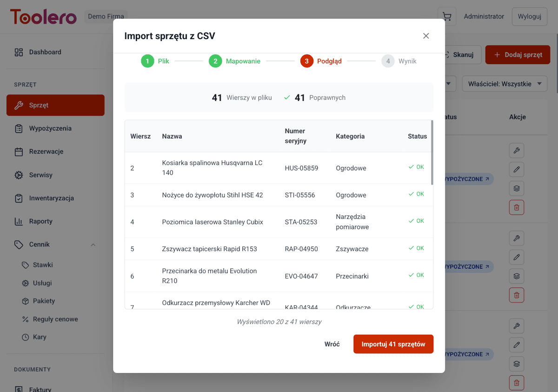The width and height of the screenshot is (558, 392).
Task: Click the shopping cart icon in the header
Action: pos(446,16)
